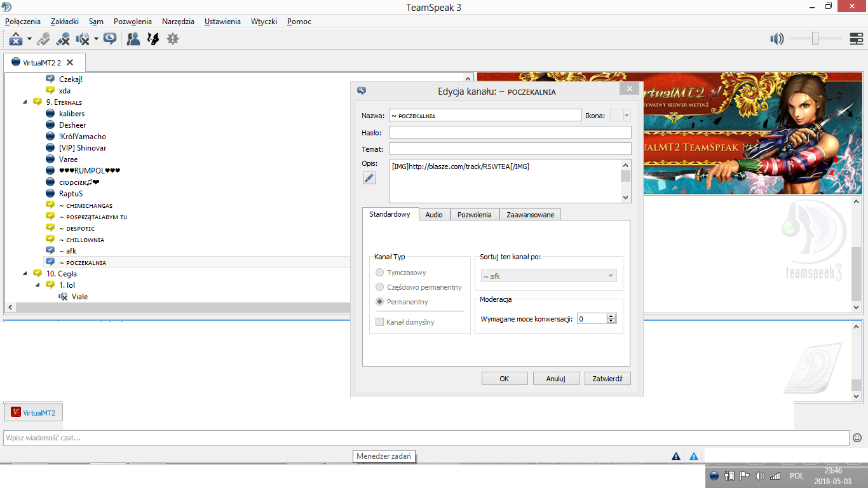Select the Tymczasowy channel type radio
The height and width of the screenshot is (488, 868).
coord(380,273)
